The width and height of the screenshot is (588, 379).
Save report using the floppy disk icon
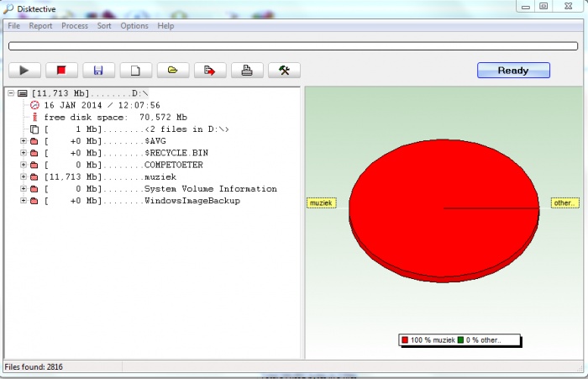pyautogui.click(x=98, y=71)
